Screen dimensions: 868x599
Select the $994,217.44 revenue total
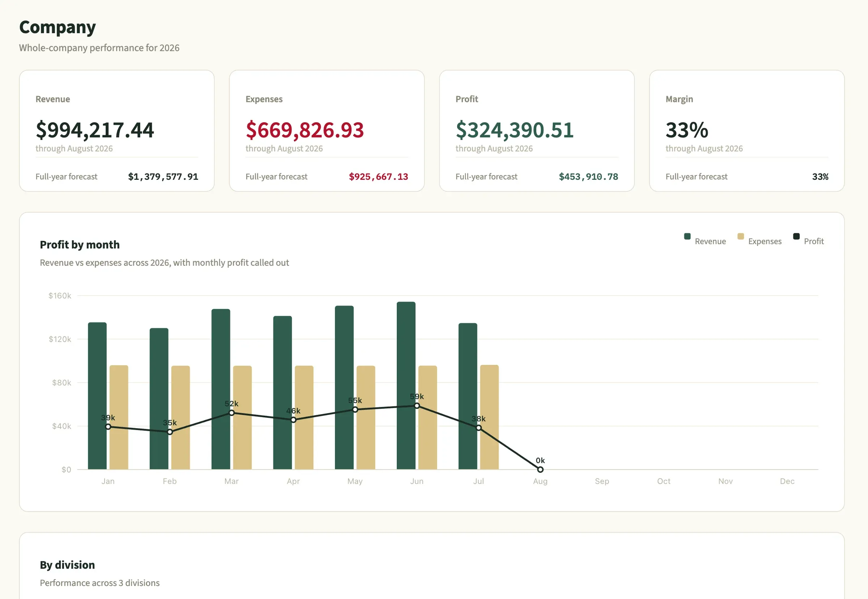click(94, 130)
